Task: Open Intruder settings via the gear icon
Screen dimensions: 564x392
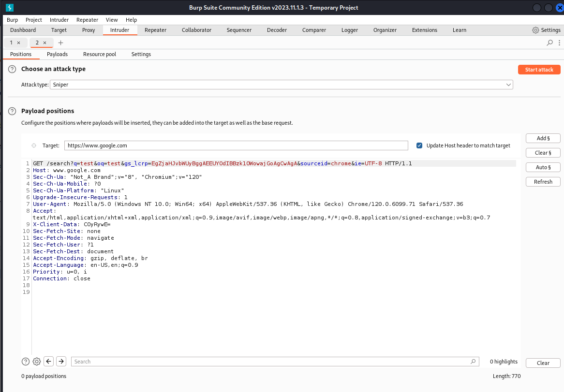Action: coord(36,361)
